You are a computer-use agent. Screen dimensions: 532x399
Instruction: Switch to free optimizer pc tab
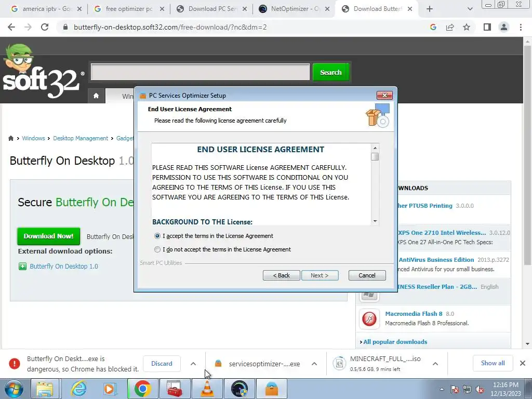tap(128, 9)
